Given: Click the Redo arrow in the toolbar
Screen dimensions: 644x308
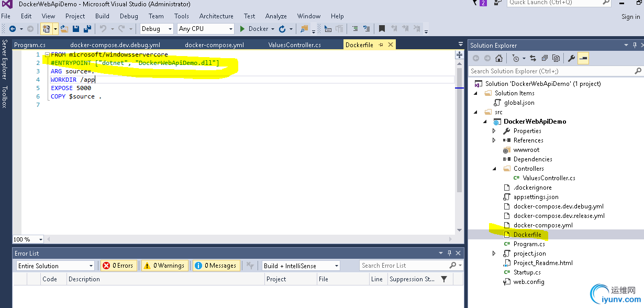Looking at the screenshot, I should point(121,29).
